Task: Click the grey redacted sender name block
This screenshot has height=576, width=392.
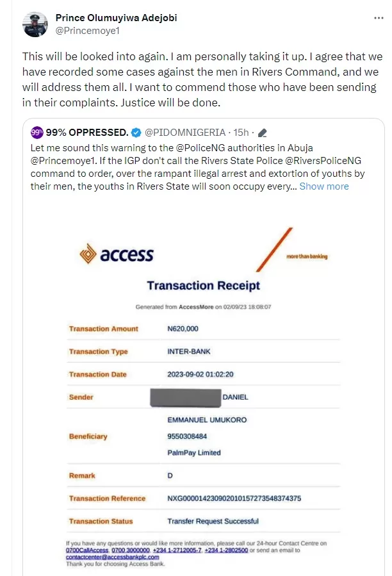Action: (184, 397)
